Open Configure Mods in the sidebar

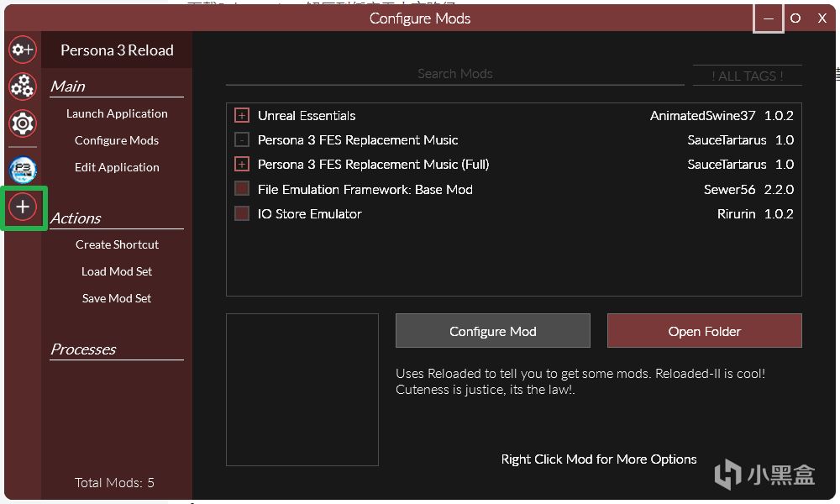[117, 140]
